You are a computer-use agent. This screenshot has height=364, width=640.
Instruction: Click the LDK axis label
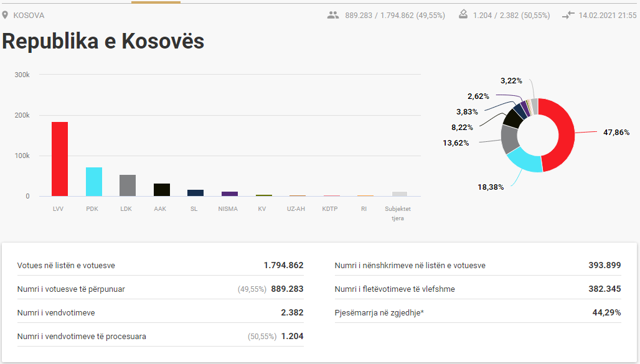pos(126,209)
